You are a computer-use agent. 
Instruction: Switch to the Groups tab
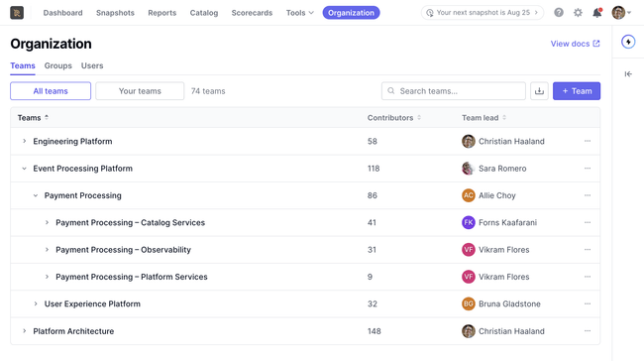(57, 65)
